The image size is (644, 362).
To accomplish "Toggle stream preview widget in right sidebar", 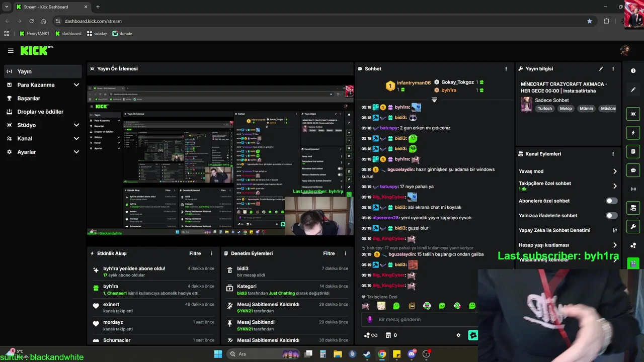I will pyautogui.click(x=633, y=114).
